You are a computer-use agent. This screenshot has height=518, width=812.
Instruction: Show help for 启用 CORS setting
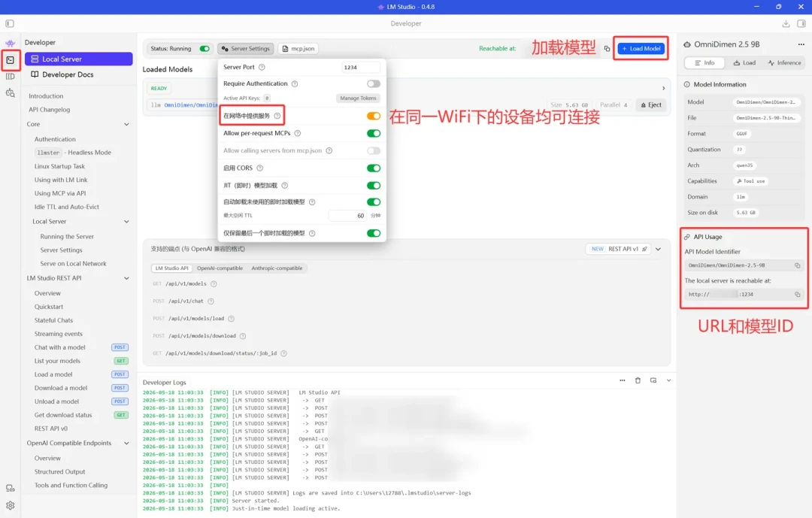tap(260, 168)
